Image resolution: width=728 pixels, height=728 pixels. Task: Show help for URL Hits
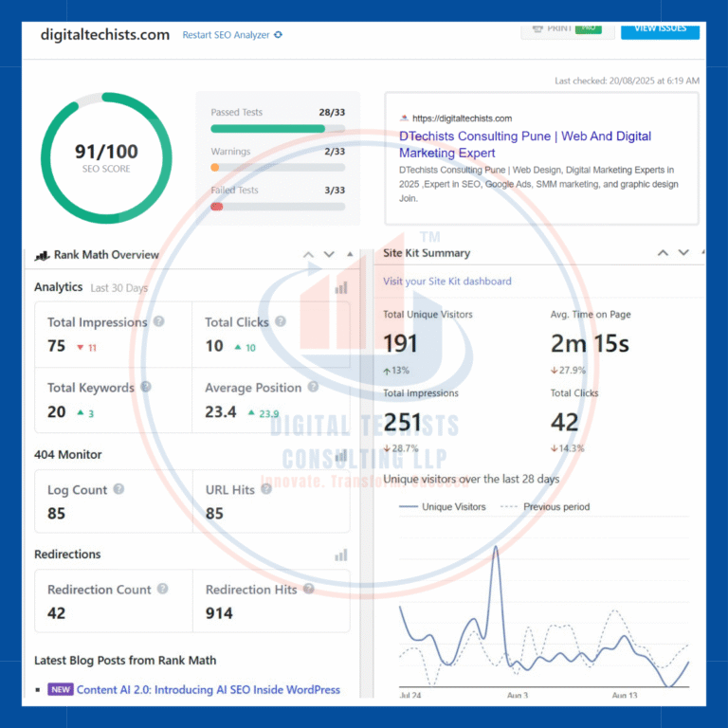[x=266, y=489]
